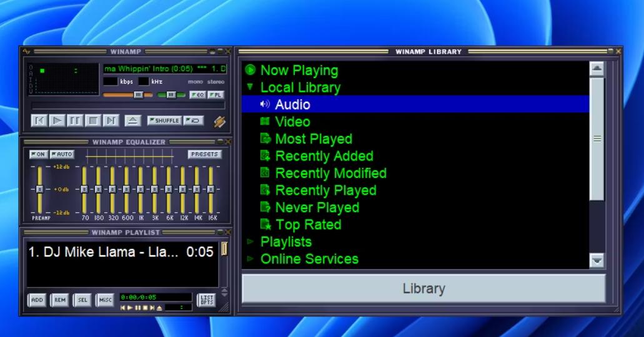Click the Most Played view icon
Screen dimensions: 644x337
click(265, 139)
